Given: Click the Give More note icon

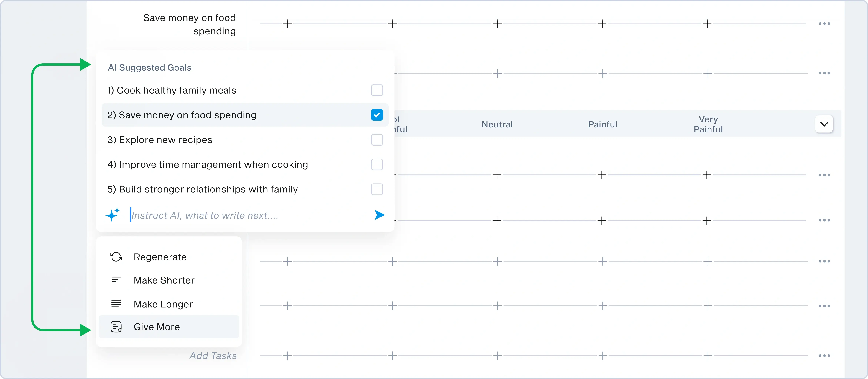Looking at the screenshot, I should tap(116, 327).
